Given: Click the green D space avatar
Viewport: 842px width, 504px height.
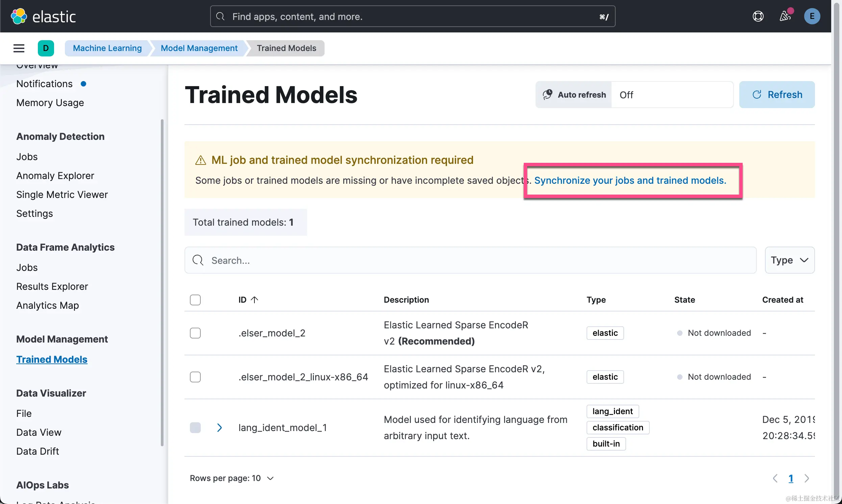Looking at the screenshot, I should click(46, 48).
